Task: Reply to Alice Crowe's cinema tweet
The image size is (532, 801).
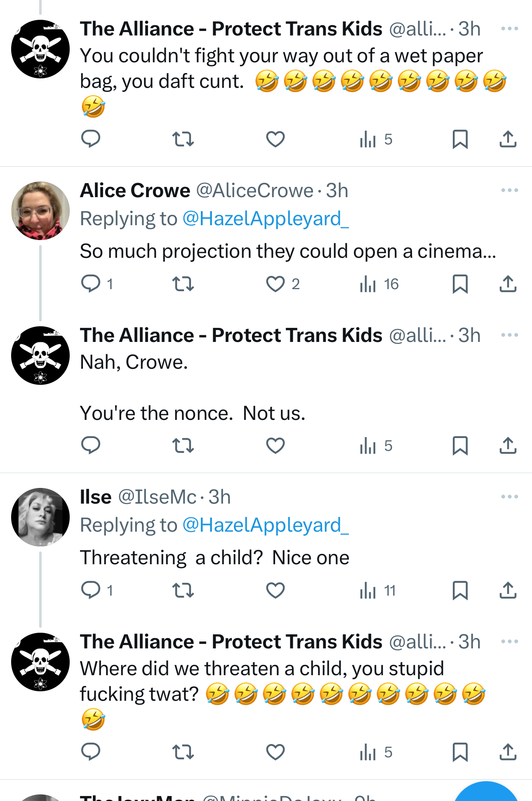Action: pos(91,284)
